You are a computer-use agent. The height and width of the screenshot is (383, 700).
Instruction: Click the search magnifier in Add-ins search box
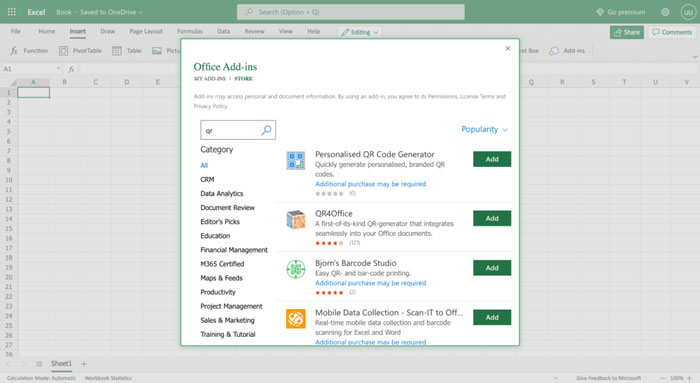pyautogui.click(x=266, y=130)
